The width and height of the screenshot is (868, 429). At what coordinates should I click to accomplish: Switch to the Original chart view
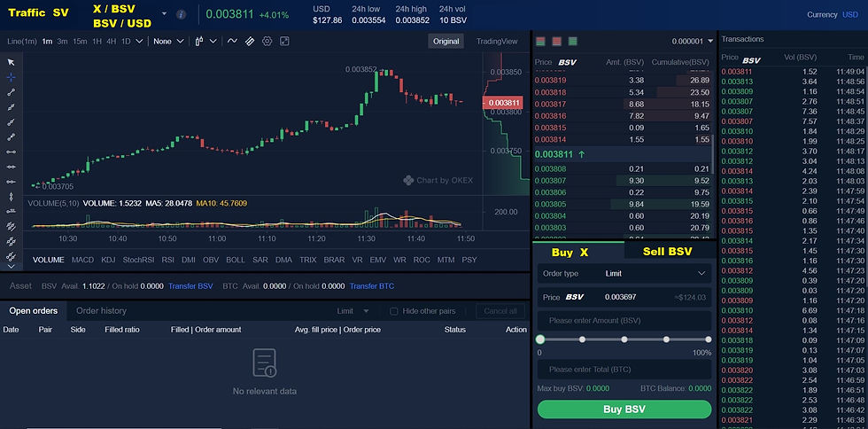tap(446, 41)
